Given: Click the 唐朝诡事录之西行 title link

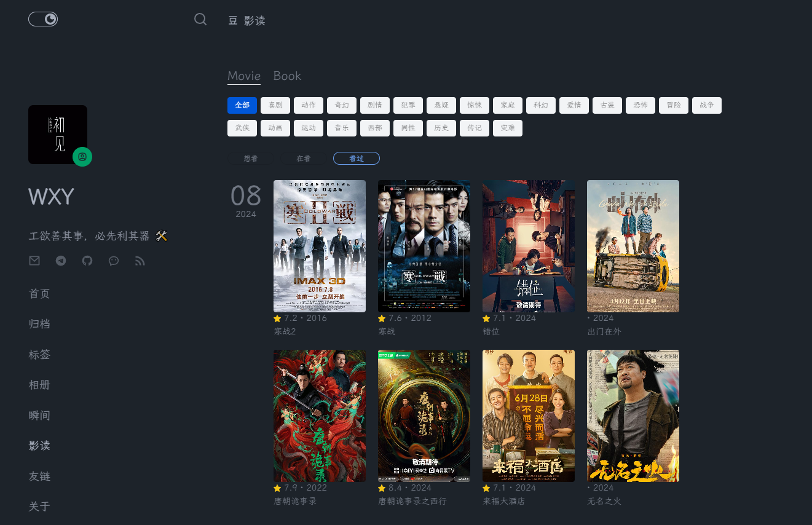Looking at the screenshot, I should (x=412, y=501).
